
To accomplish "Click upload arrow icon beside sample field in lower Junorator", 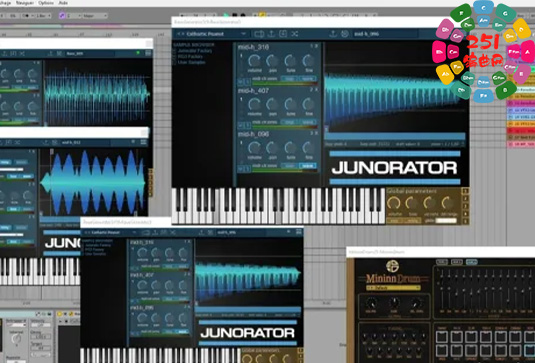I will (x=201, y=232).
